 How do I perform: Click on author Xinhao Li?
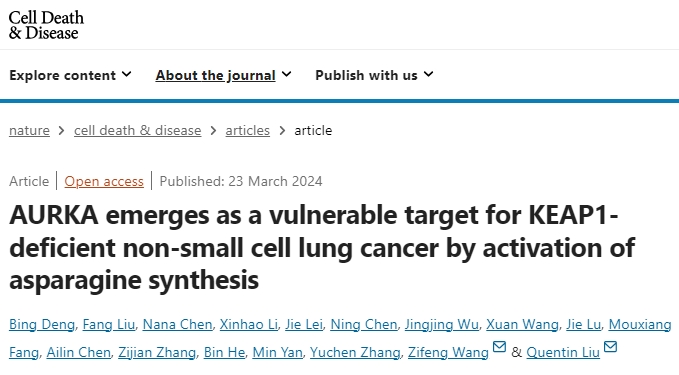pyautogui.click(x=249, y=324)
